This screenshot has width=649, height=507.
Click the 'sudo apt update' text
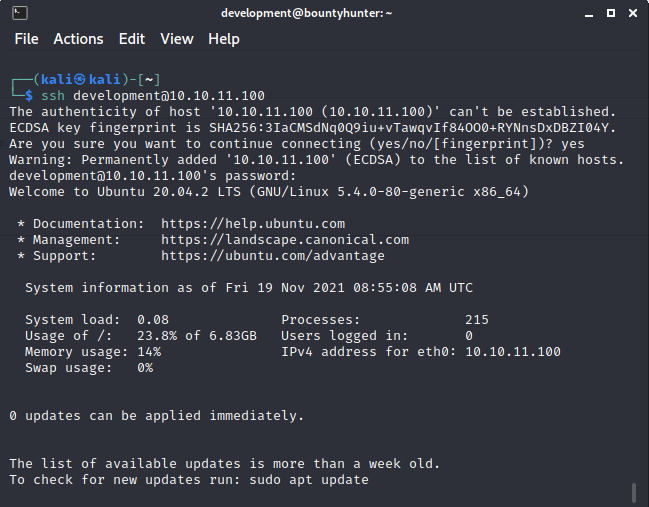[309, 480]
